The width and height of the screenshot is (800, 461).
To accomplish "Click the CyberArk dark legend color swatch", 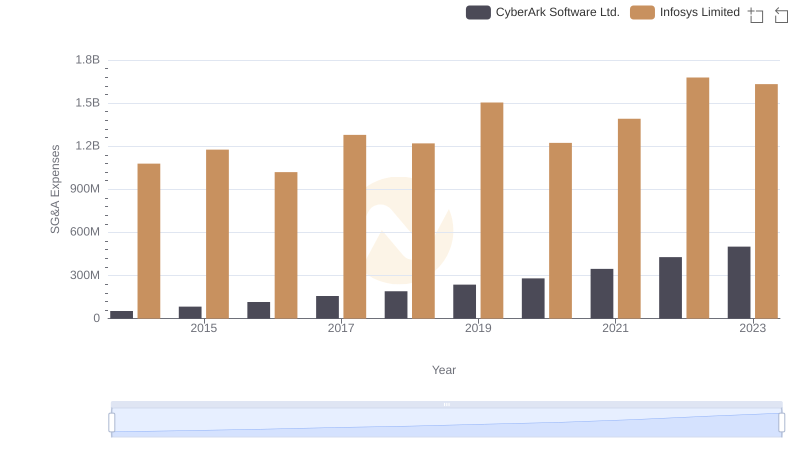I will point(478,12).
